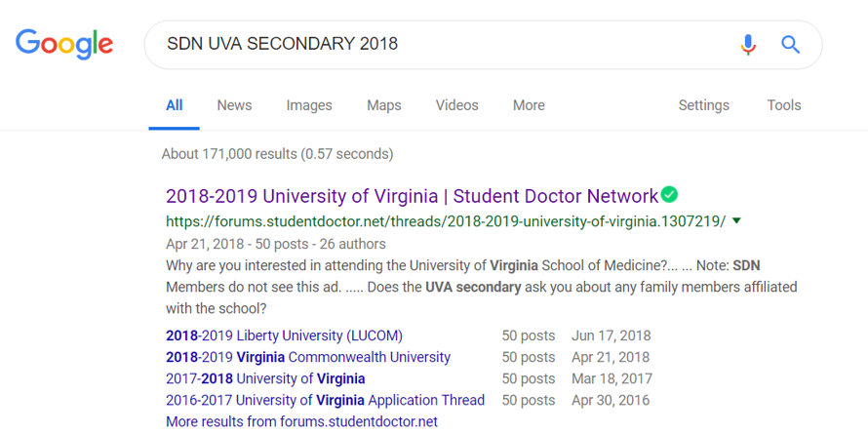Click the green verified checkmark badge
The image size is (868, 434).
pyautogui.click(x=669, y=195)
